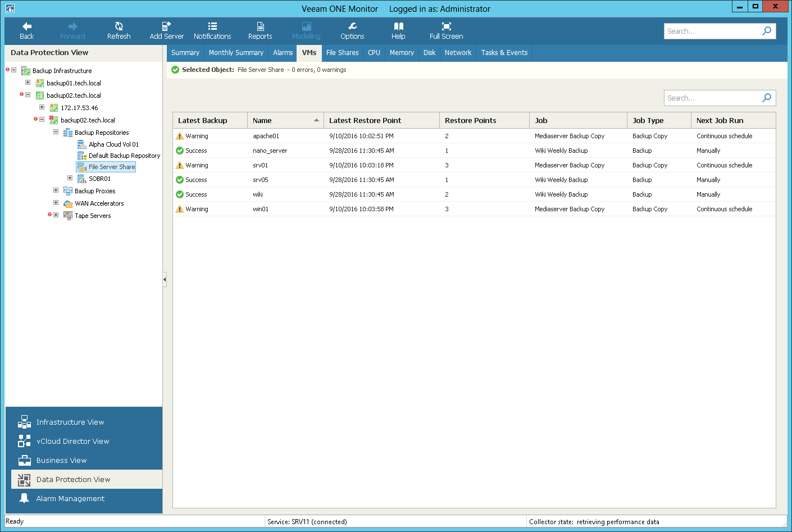Collapse the Backup Infrastructure tree node
This screenshot has width=792, height=532.
coord(13,70)
